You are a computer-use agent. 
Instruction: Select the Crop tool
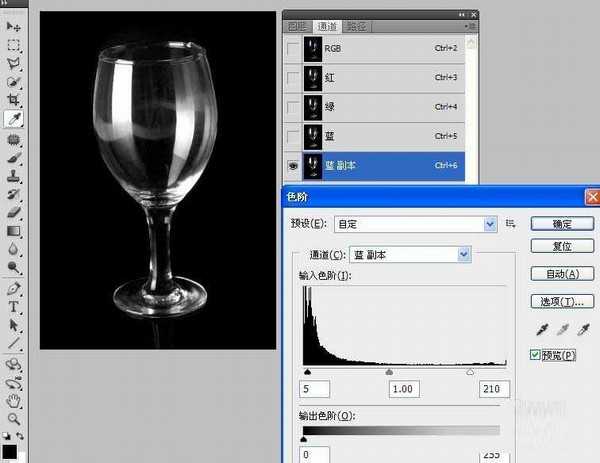tap(14, 100)
